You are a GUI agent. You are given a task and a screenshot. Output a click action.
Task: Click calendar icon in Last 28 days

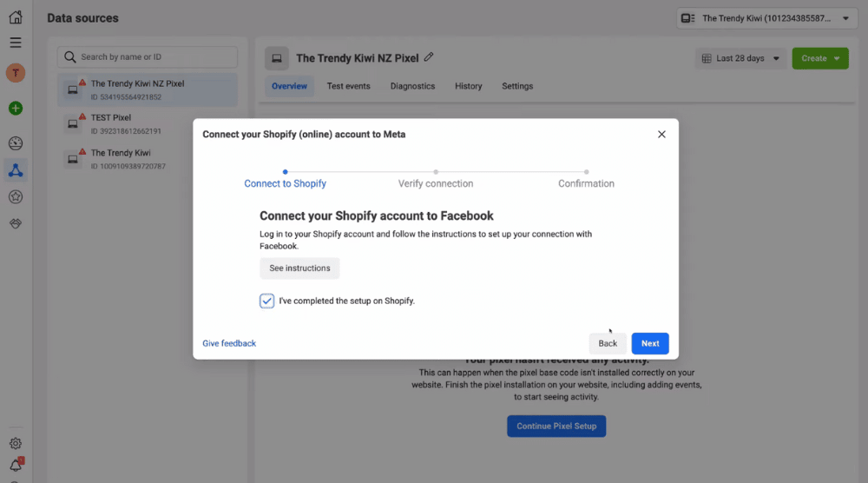(707, 58)
